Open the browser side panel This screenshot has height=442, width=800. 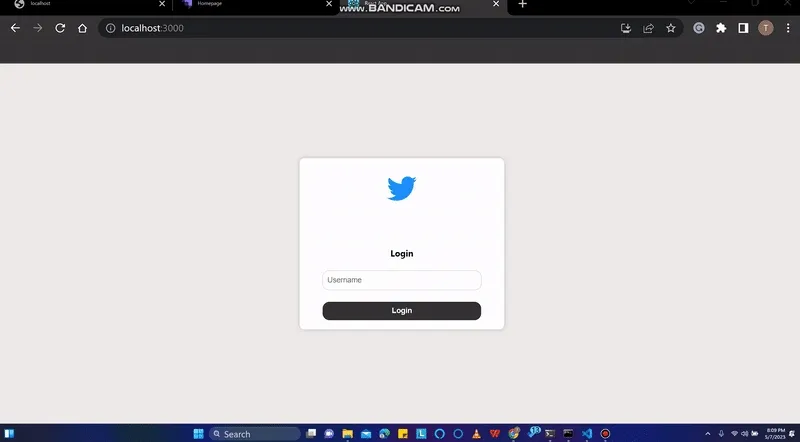(743, 28)
